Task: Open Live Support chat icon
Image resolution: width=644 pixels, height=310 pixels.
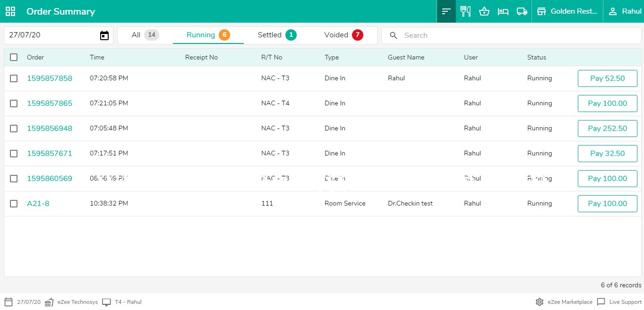Action: coord(601,302)
